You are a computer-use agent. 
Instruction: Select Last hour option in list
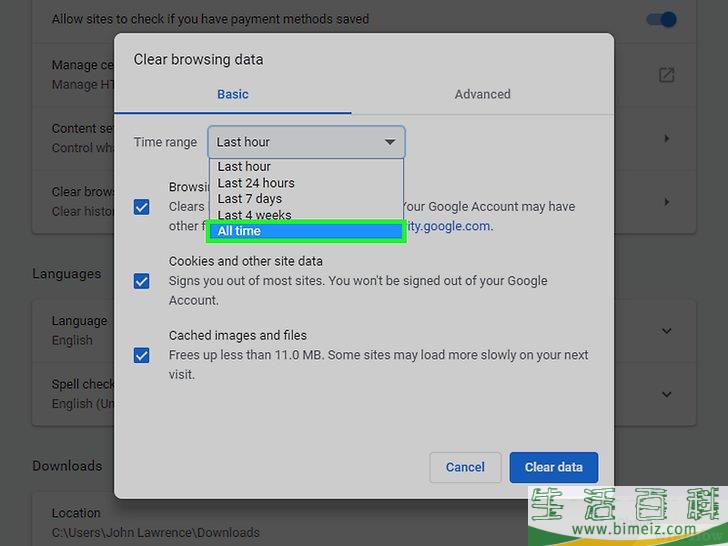point(306,167)
